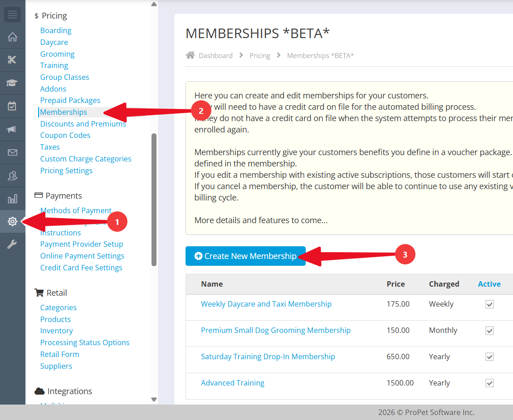The image size is (513, 420).
Task: Open the bar chart reports icon
Action: point(12,199)
